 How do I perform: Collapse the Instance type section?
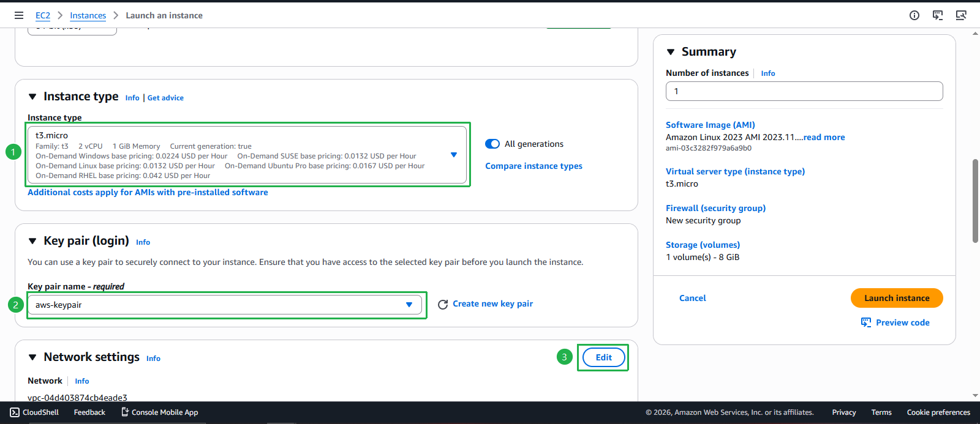pos(32,97)
